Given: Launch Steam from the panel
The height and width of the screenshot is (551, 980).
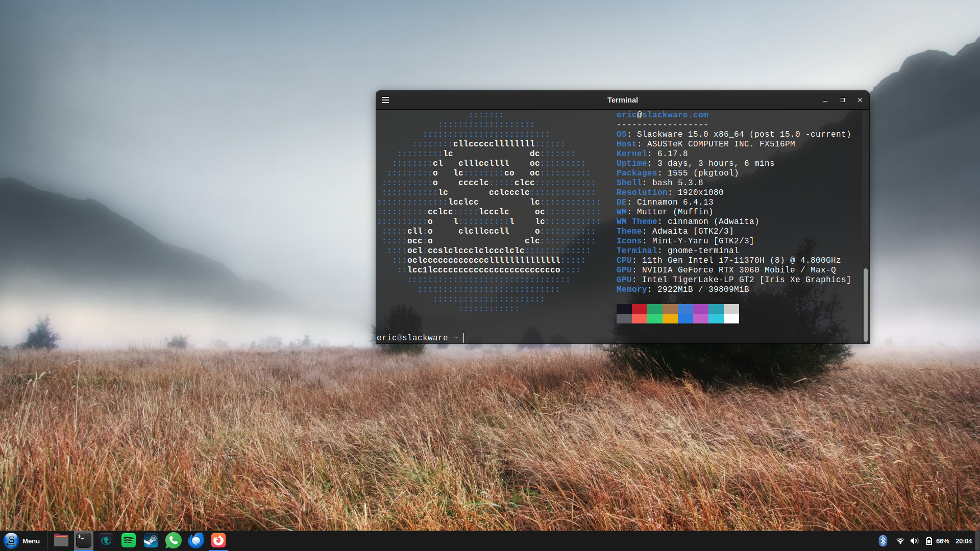Looking at the screenshot, I should pos(151,540).
